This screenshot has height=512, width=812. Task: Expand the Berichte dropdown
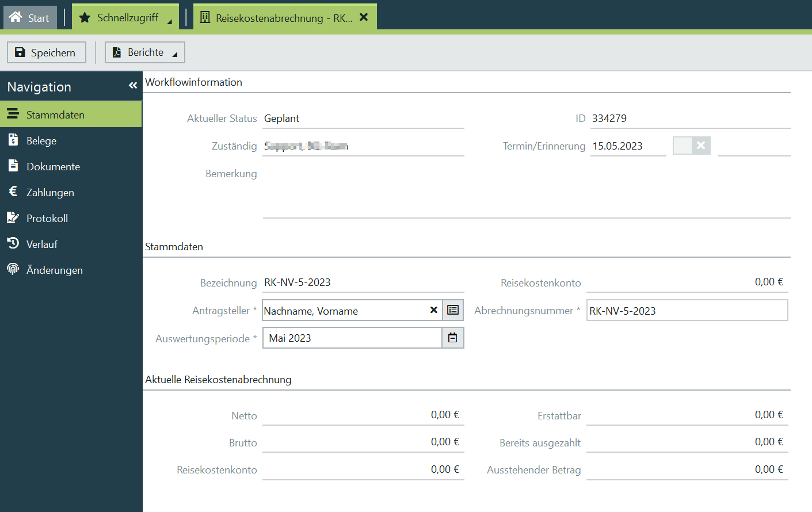click(145, 52)
